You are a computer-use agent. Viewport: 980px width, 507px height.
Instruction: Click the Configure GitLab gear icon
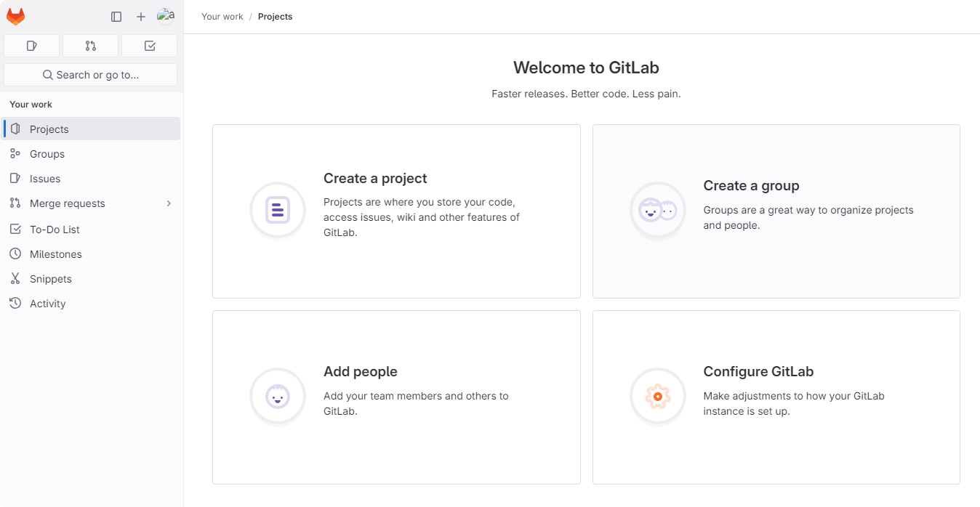click(658, 396)
